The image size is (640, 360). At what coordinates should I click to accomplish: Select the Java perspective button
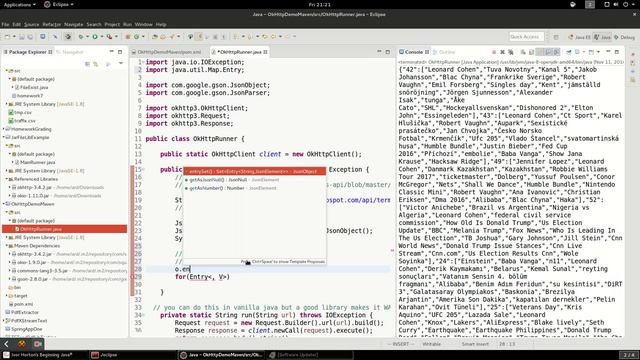click(602, 37)
